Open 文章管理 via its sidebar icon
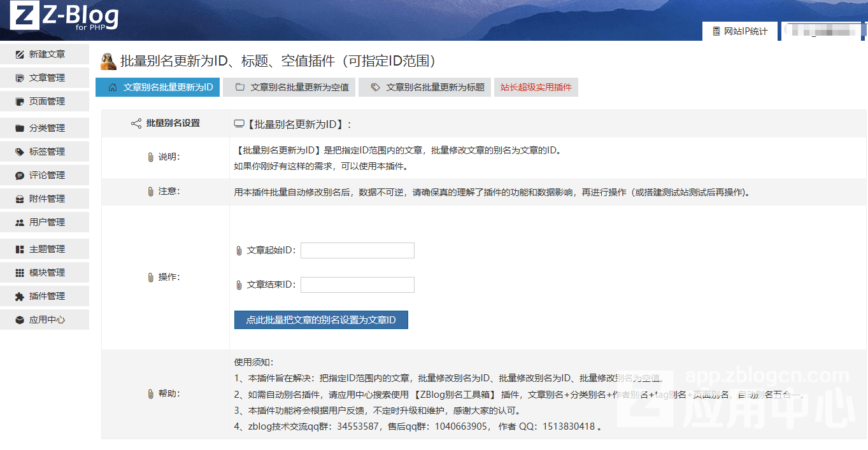The width and height of the screenshot is (868, 450). [20, 78]
